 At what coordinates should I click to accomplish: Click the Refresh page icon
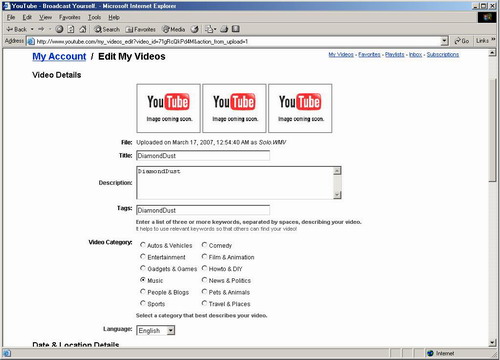click(71, 29)
